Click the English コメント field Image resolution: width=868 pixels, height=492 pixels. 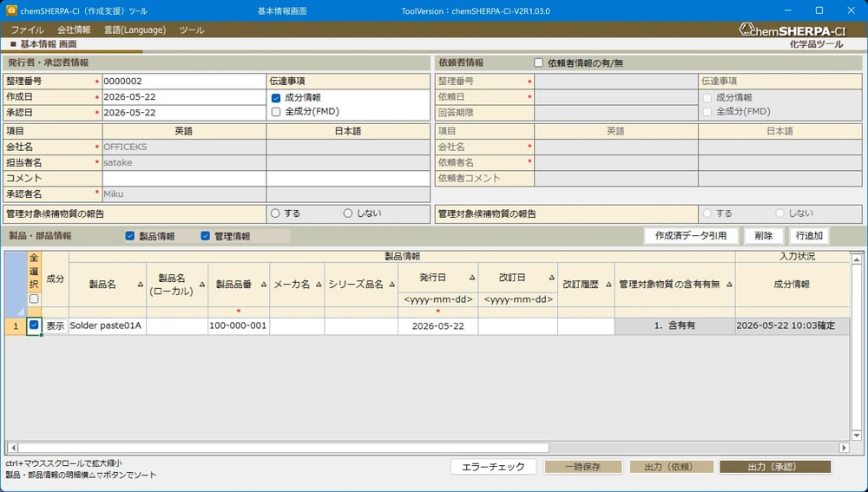coord(184,178)
